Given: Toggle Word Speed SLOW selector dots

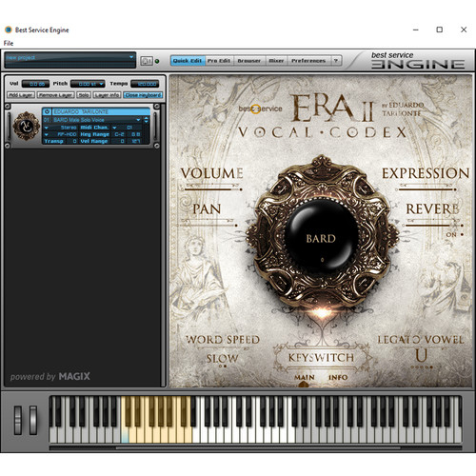Looking at the screenshot, I should [x=223, y=367].
